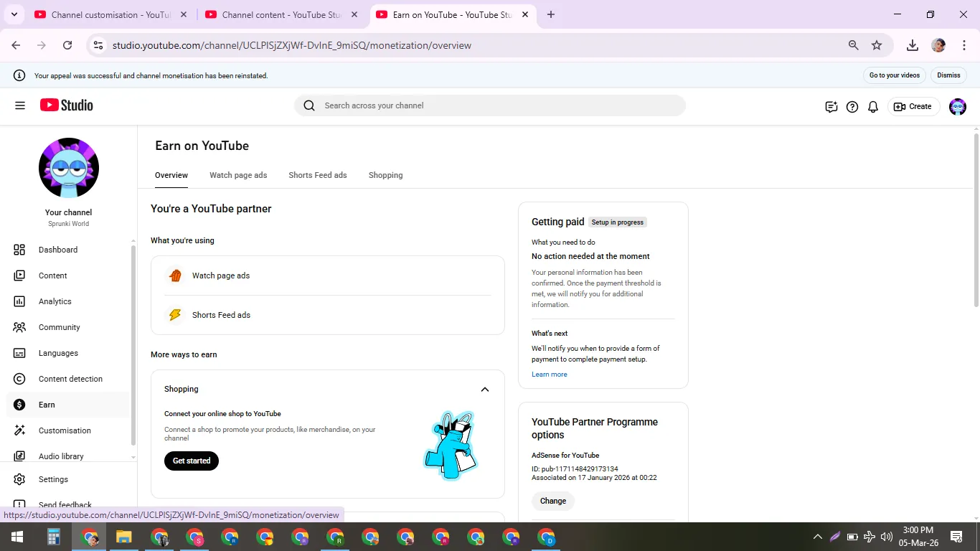
Task: Click the Shorts Feed ads row
Action: click(328, 315)
